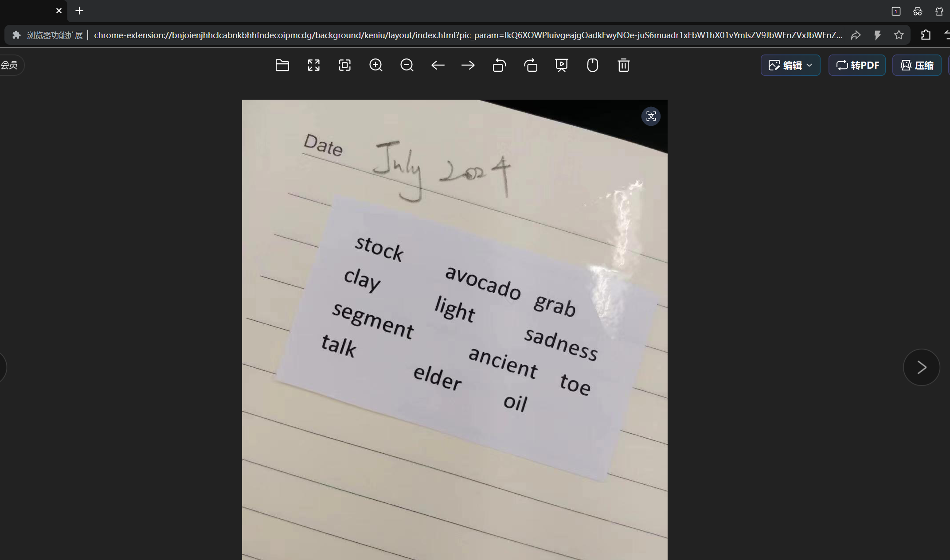Go to next image with toolbar right arrow
Screen dimensions: 950x560
tap(468, 66)
